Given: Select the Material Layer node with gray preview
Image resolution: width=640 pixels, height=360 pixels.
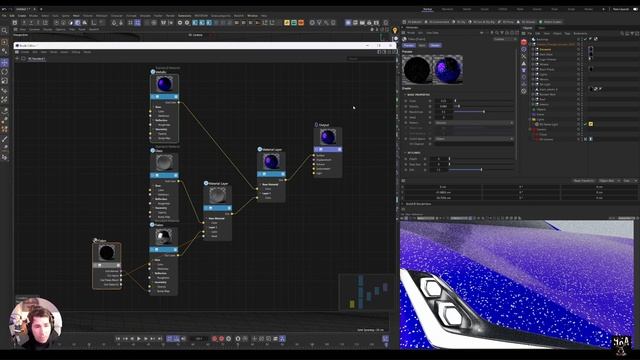Looking at the screenshot, I should [x=218, y=196].
